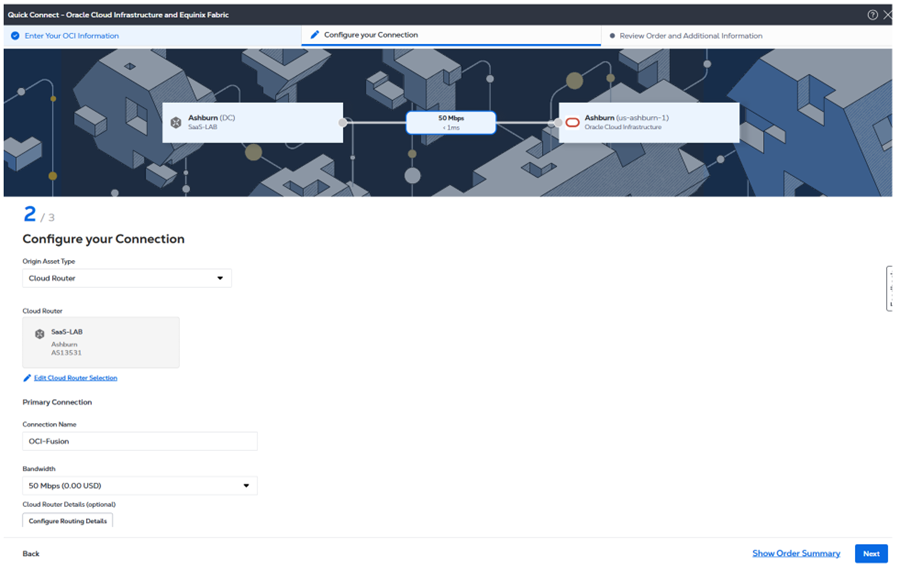The image size is (900, 570).
Task: Click the Oracle red oval logo icon
Action: tap(572, 122)
